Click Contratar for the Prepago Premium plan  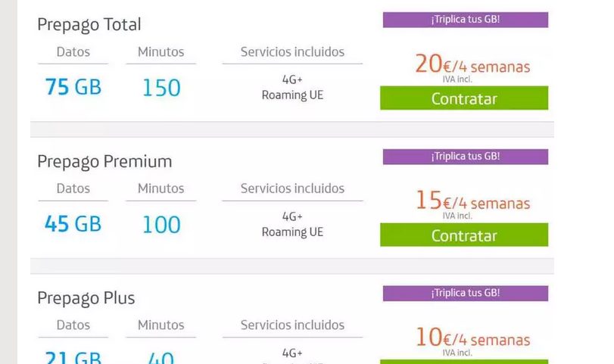click(463, 235)
